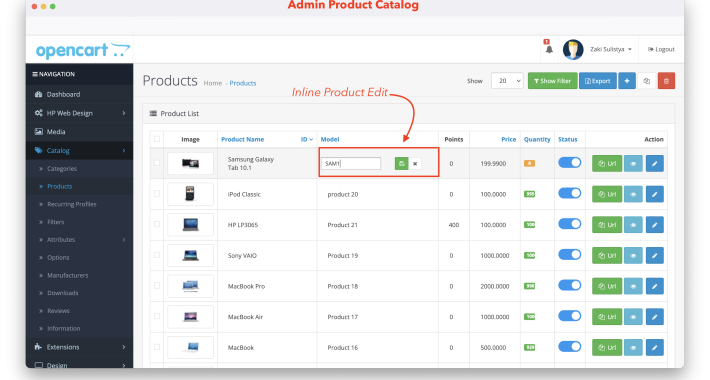The height and width of the screenshot is (380, 710).
Task: Check the Sony VAIO row checkbox
Action: [157, 255]
